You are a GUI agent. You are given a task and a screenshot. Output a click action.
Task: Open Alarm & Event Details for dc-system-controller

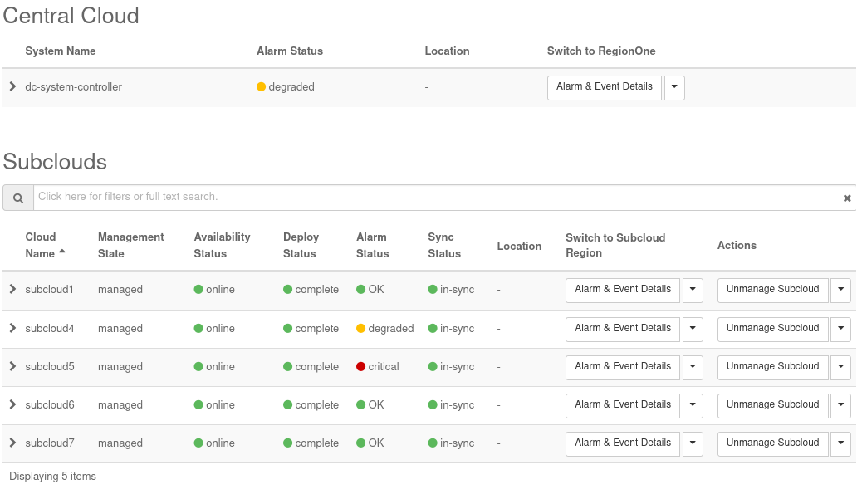604,87
